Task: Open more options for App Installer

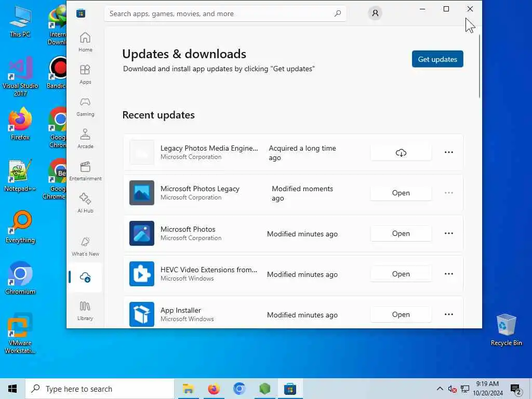Action: point(448,314)
